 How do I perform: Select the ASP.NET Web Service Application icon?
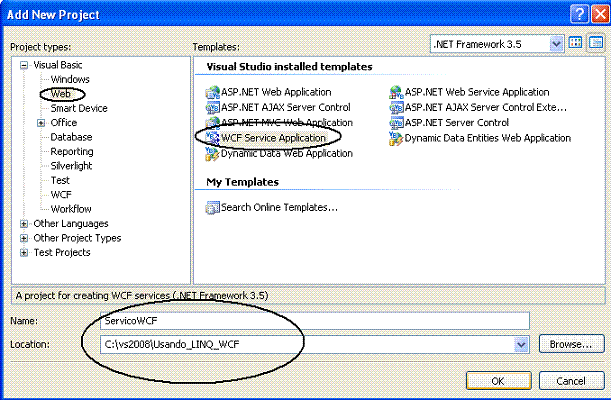[x=396, y=93]
